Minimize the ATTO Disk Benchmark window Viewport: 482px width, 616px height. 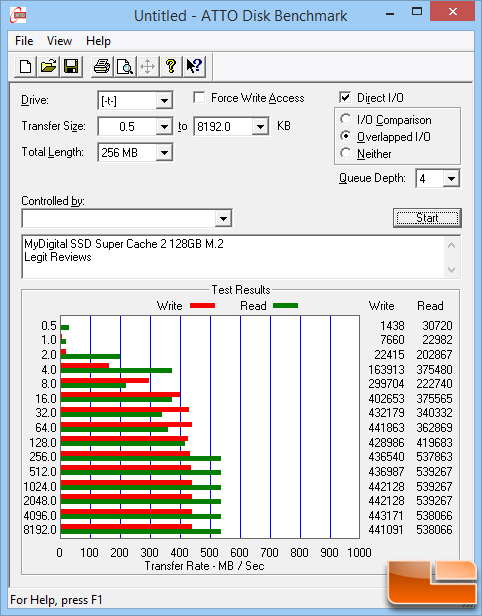[390, 14]
